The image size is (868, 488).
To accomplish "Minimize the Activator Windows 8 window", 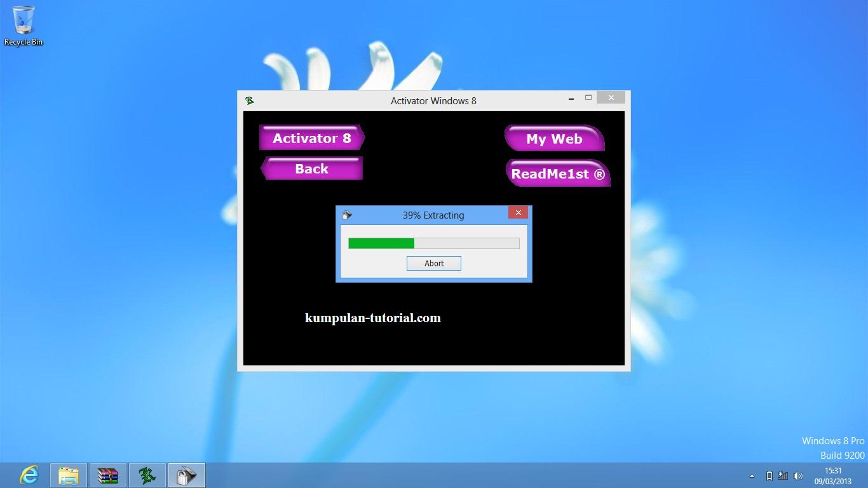I will coord(571,98).
